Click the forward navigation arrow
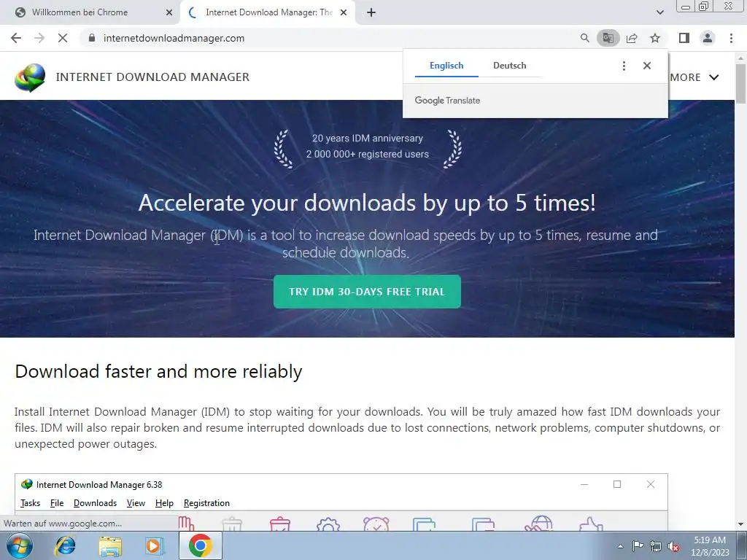The width and height of the screenshot is (747, 560). tap(39, 38)
